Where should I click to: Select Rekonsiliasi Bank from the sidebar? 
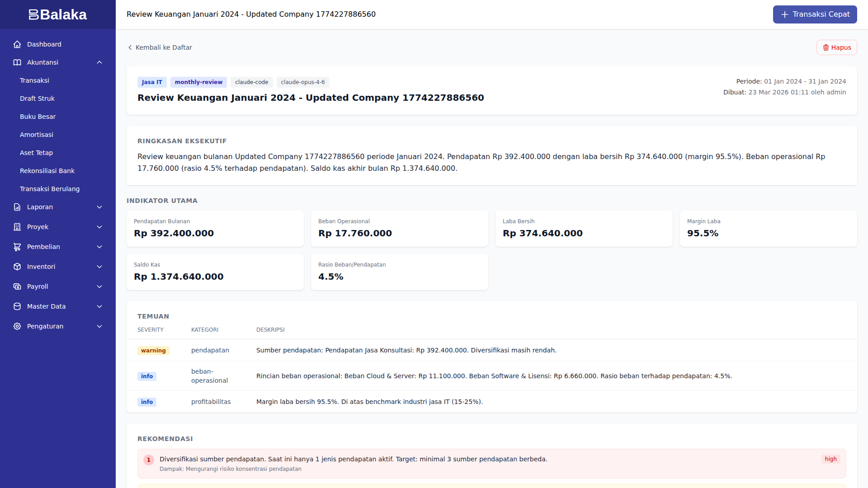(x=47, y=171)
